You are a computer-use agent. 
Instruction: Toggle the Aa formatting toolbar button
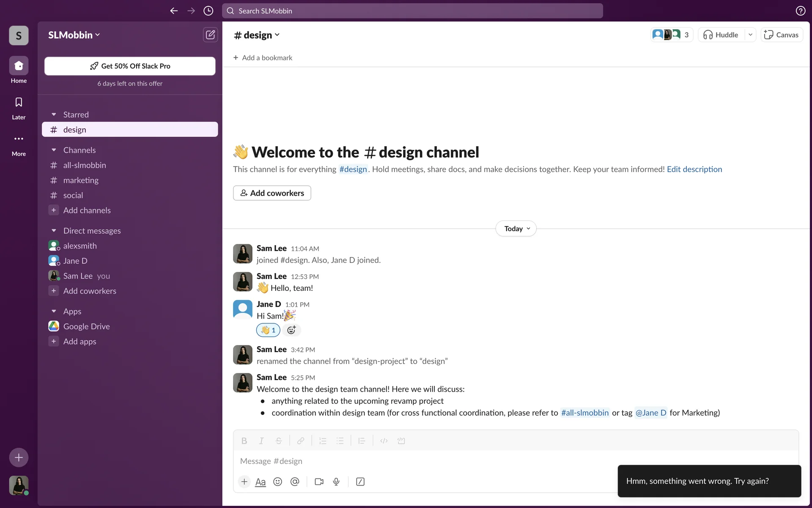tap(261, 482)
